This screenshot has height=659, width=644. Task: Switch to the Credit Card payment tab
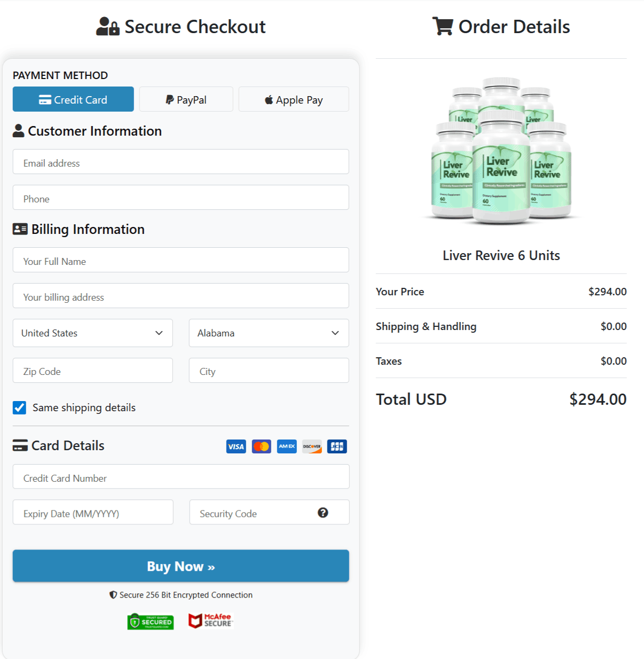(73, 99)
